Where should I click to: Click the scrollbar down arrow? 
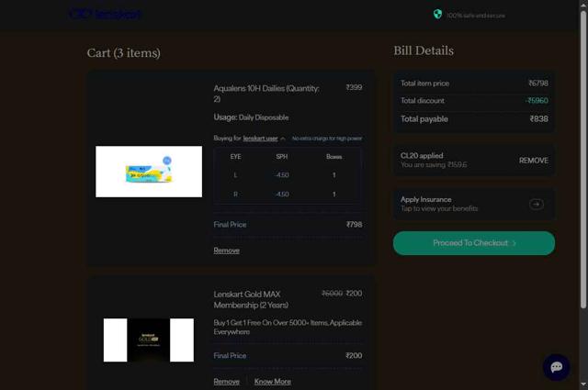pos(583,384)
